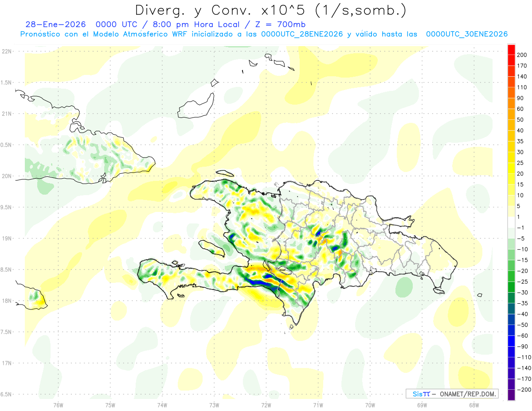The height and width of the screenshot is (411, 532).
Task: Click the '18N' latitude label
Action: tap(7, 301)
